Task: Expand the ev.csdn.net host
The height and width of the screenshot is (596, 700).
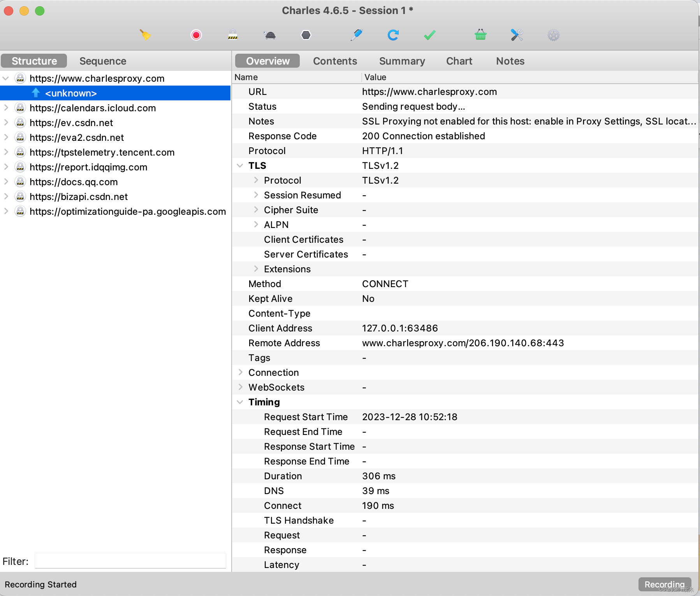Action: 6,123
